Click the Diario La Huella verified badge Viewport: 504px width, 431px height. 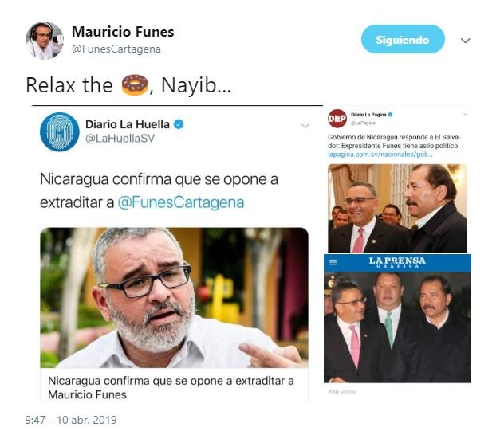[179, 124]
